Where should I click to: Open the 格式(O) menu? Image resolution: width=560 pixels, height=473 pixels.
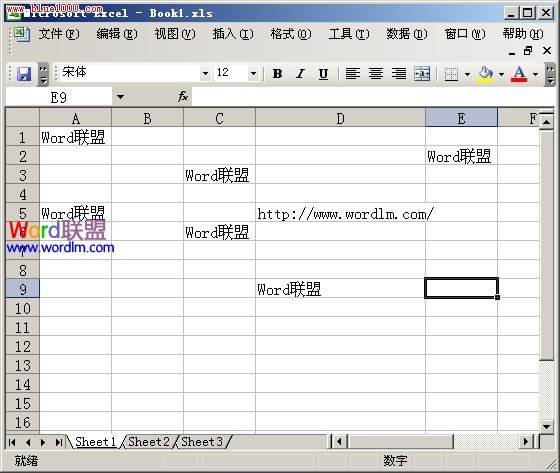pos(291,34)
